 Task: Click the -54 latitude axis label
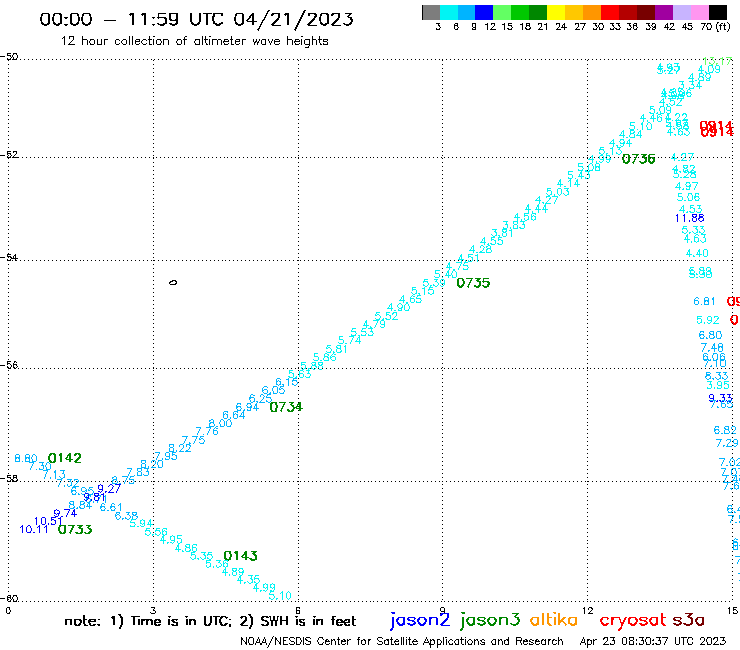[x=9, y=258]
